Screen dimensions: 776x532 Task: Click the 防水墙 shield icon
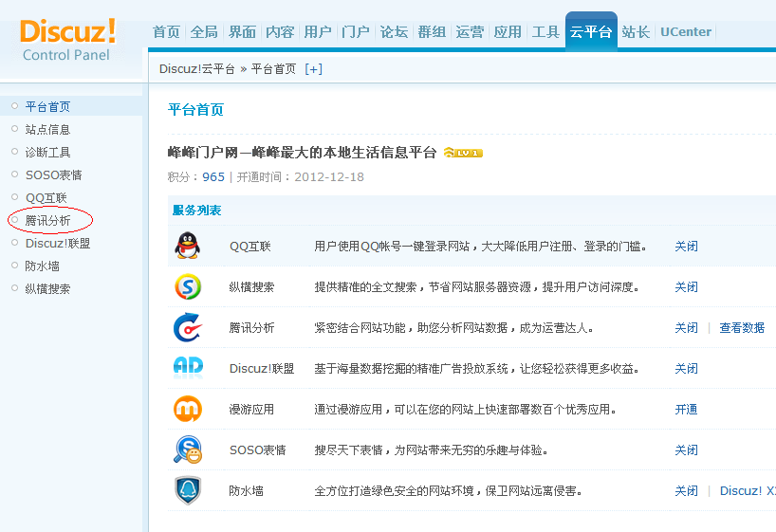188,490
